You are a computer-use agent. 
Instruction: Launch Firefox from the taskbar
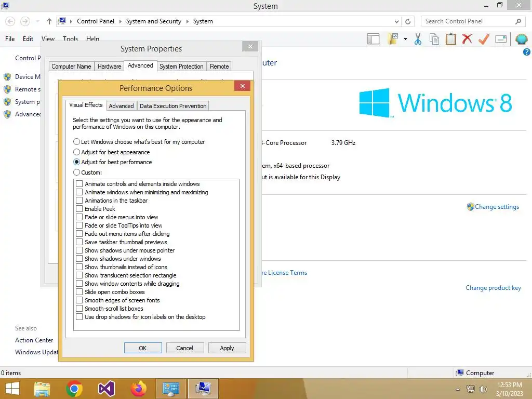(x=138, y=389)
